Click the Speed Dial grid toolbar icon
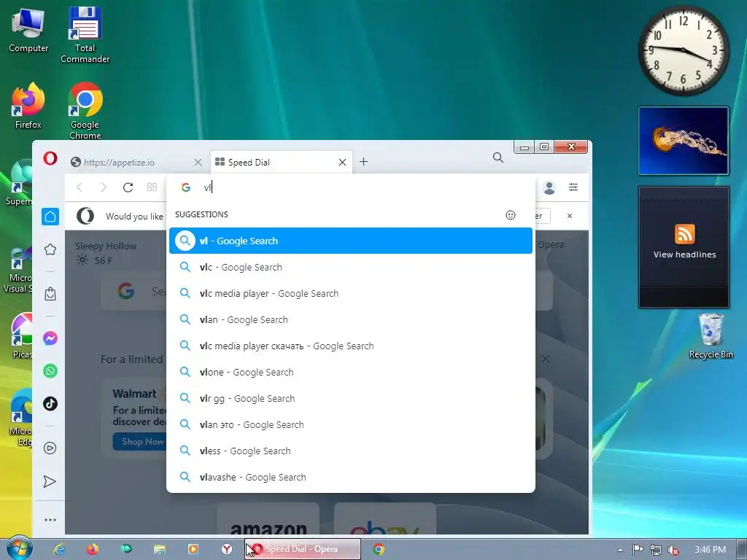747x560 pixels. [152, 187]
